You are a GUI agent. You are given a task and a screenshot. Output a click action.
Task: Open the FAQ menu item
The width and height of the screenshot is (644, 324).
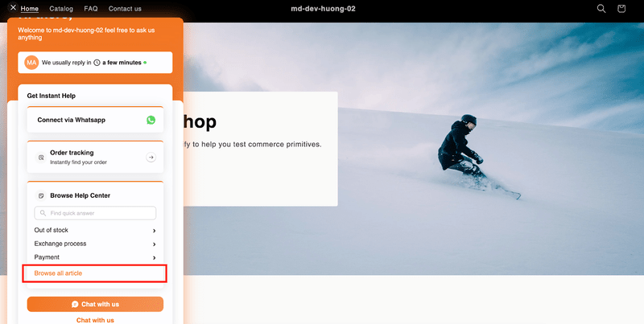[91, 9]
